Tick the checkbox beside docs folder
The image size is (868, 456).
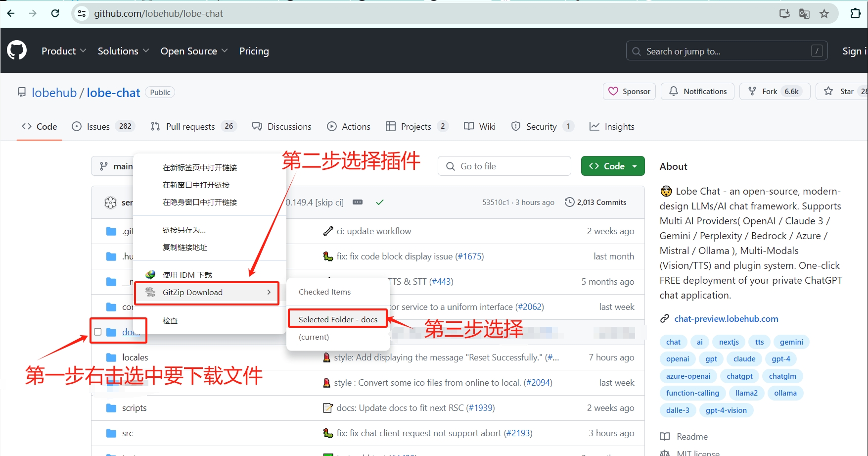[x=98, y=332]
